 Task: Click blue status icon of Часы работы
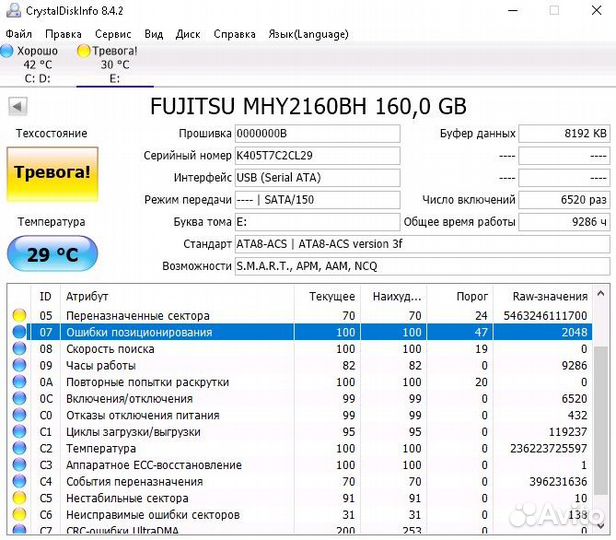(x=19, y=365)
